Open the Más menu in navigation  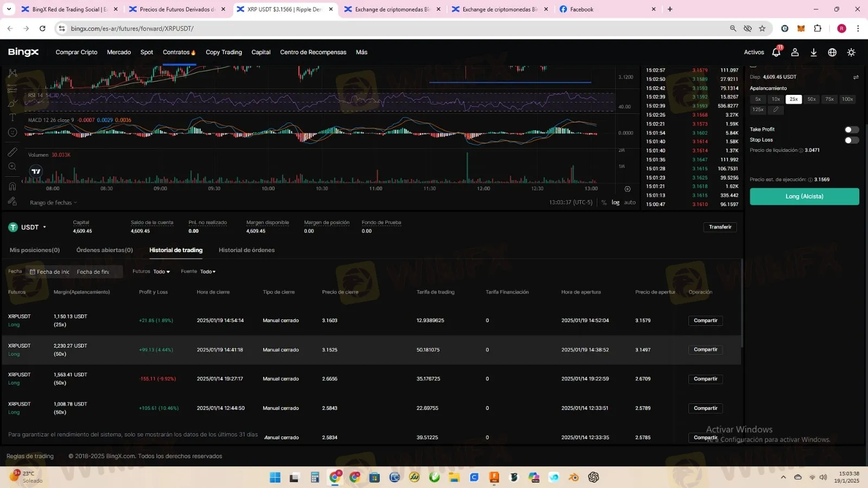pos(361,52)
